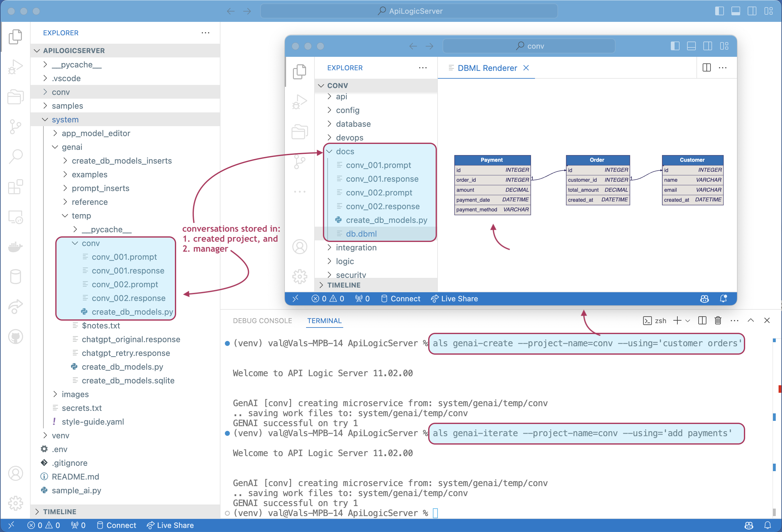The image size is (782, 532).
Task: Click remote window icon in main status bar
Action: tap(11, 525)
